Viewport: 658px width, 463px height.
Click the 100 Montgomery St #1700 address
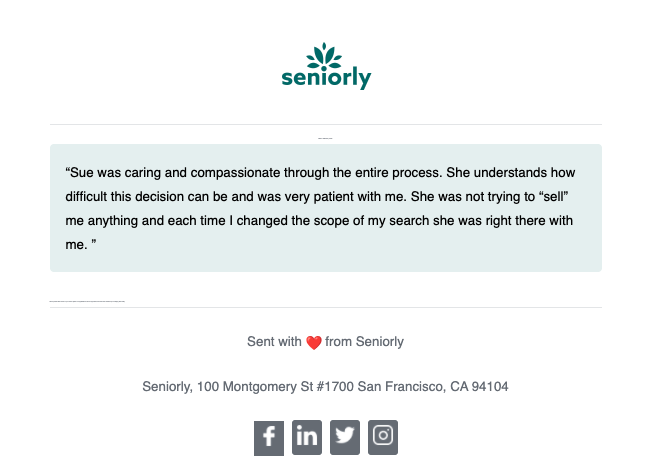275,387
